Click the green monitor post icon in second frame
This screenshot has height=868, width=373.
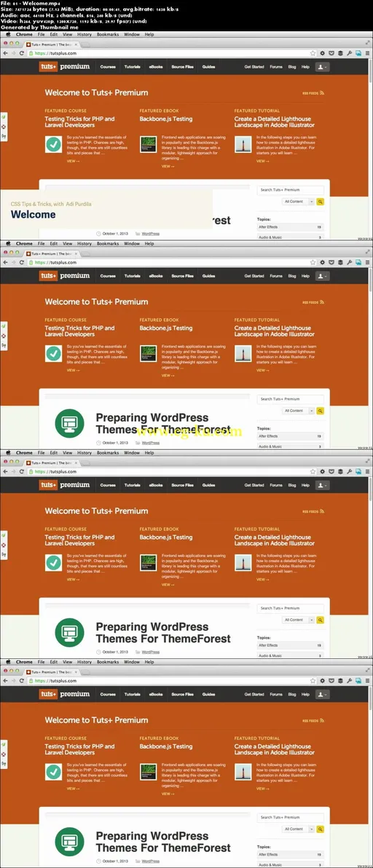pos(69,424)
